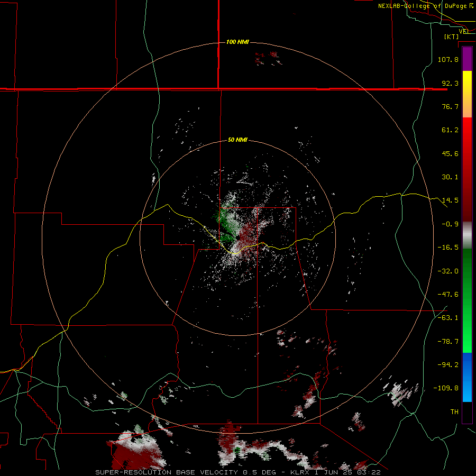Image resolution: width=476 pixels, height=476 pixels.
Task: Select the 30.1 scale value
Action: (450, 177)
